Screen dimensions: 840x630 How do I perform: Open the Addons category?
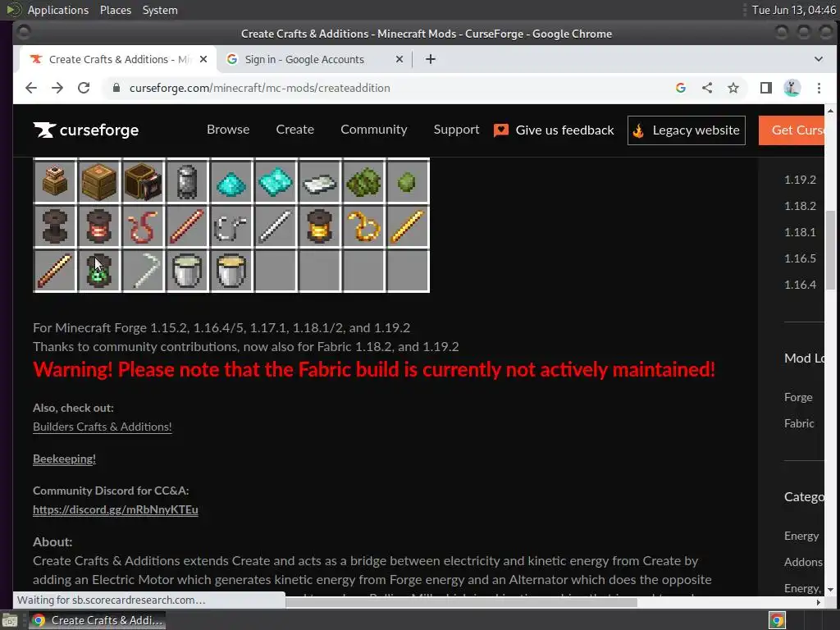[x=803, y=562]
